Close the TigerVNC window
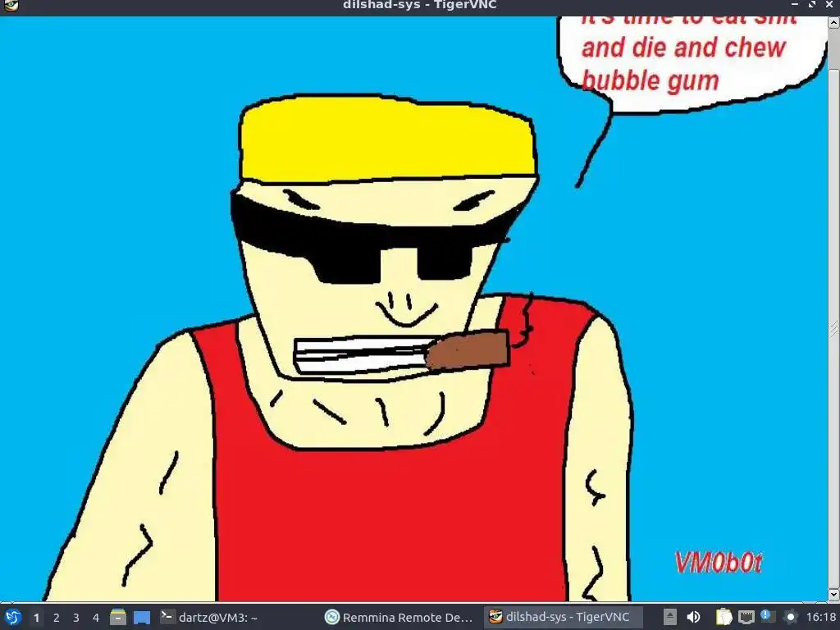This screenshot has width=840, height=630. 830,4
